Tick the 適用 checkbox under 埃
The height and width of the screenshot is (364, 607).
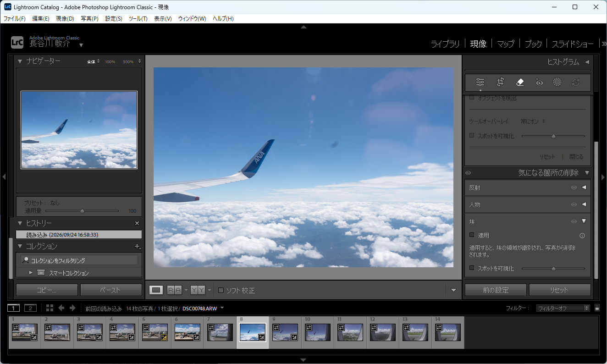[472, 235]
